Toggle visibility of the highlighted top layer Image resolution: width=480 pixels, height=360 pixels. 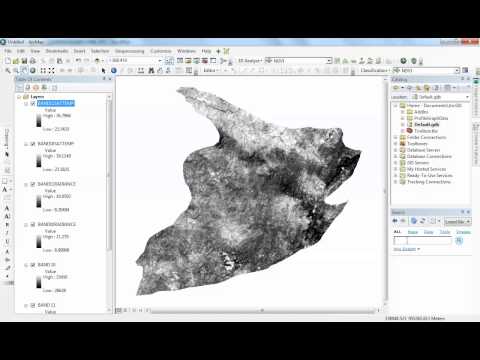33,104
